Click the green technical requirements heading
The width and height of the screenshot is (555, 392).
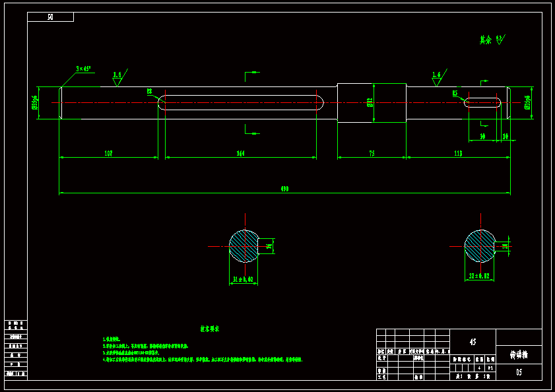point(210,328)
